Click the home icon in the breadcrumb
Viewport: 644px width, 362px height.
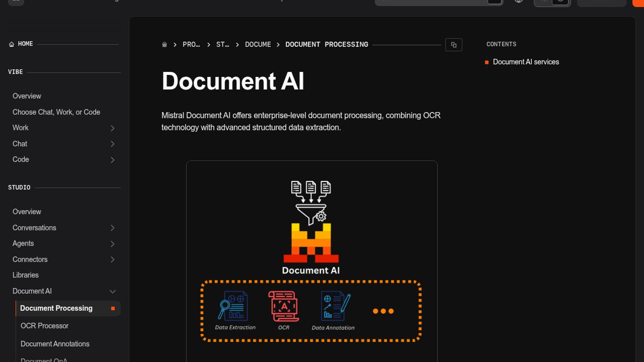164,45
